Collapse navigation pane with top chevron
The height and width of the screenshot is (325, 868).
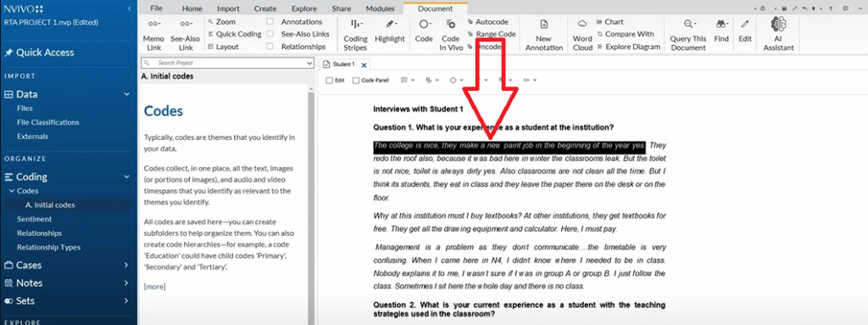pos(129,8)
